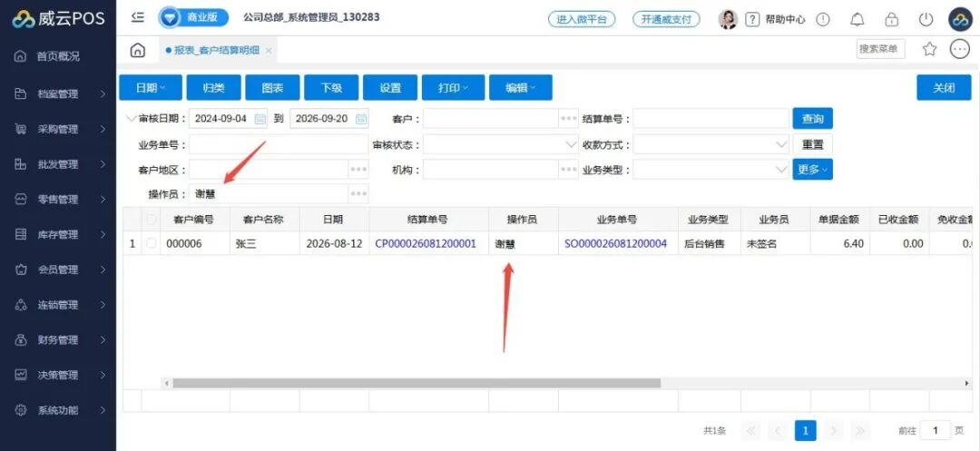980x451 pixels.
Task: Click 开通威支付 button
Action: click(666, 19)
